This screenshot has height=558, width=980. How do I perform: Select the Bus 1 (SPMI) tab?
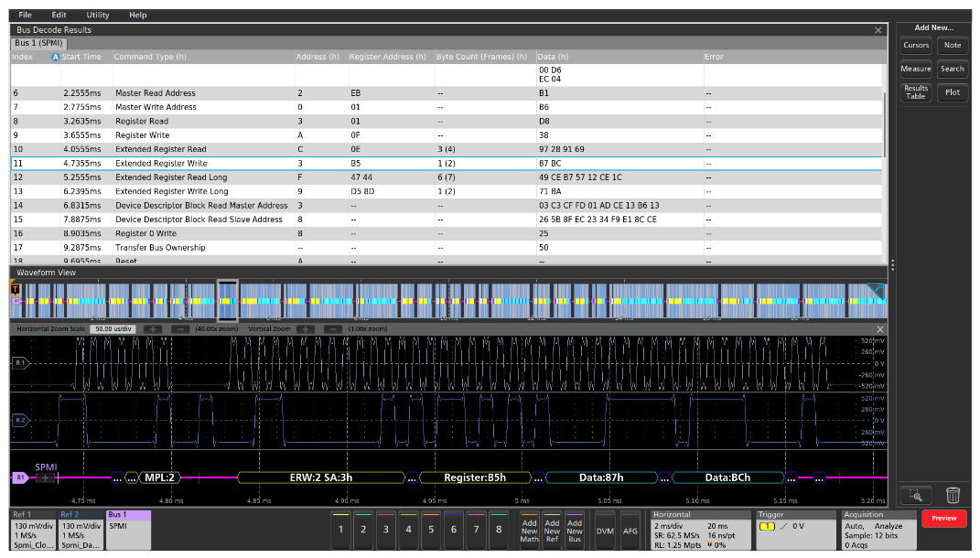click(x=39, y=42)
